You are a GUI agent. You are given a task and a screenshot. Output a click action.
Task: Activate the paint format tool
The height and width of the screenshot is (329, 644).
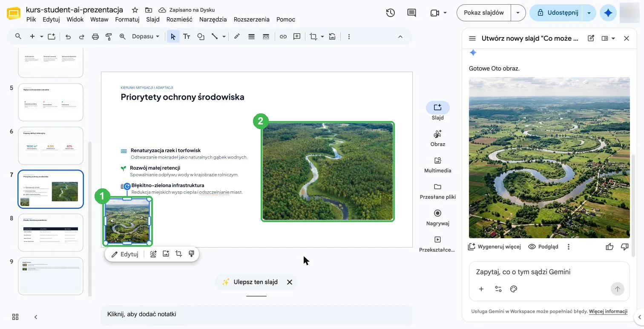(109, 37)
